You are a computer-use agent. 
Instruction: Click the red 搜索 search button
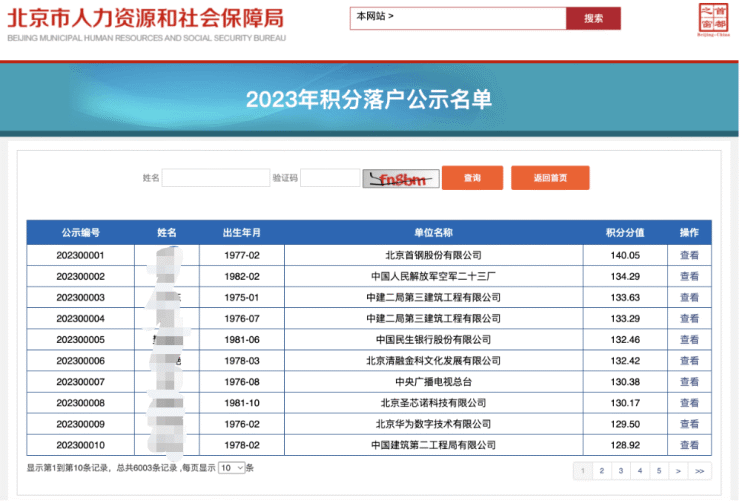tap(593, 18)
